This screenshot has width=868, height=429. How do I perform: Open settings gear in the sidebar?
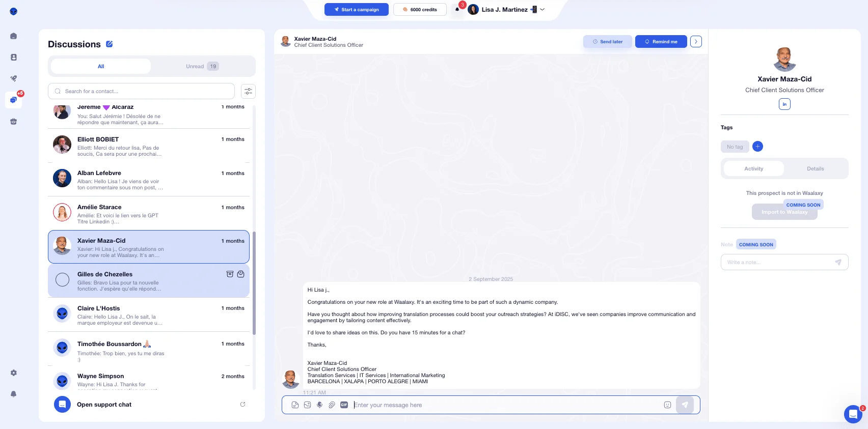click(x=14, y=373)
